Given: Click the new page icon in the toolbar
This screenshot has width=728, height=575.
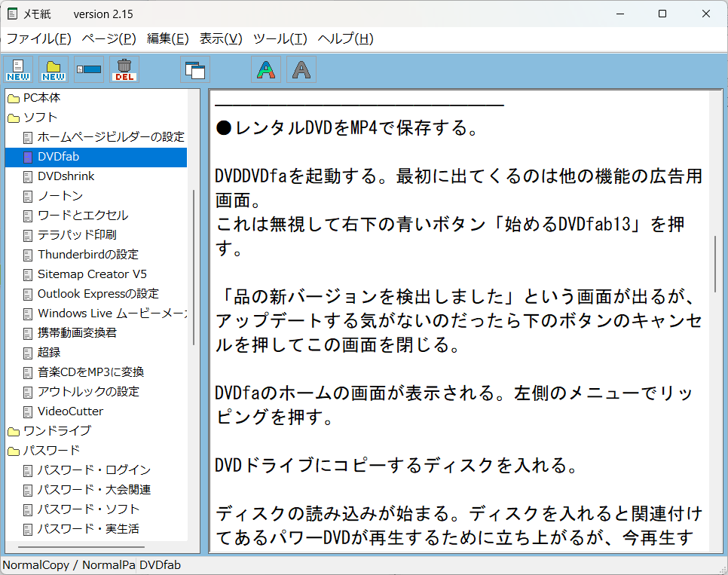Looking at the screenshot, I should (x=18, y=69).
